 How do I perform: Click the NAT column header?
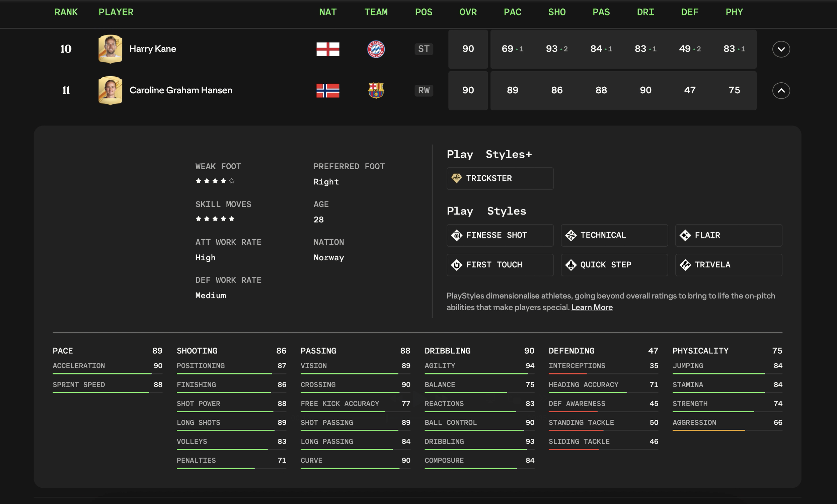[x=328, y=12]
